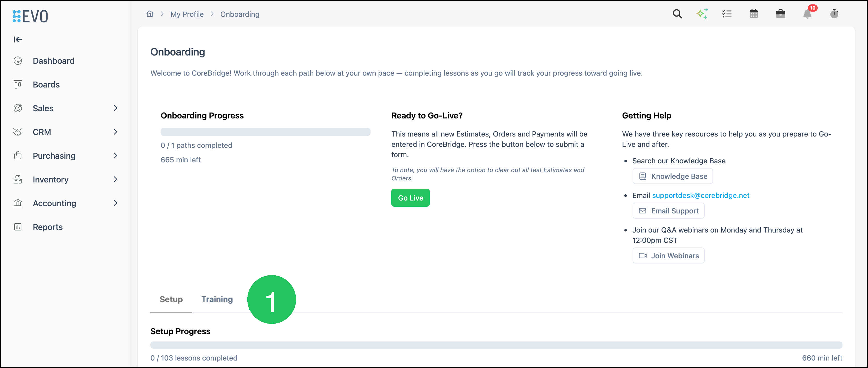Click the EVO logo
Screen dimensions: 868x368
tap(30, 16)
